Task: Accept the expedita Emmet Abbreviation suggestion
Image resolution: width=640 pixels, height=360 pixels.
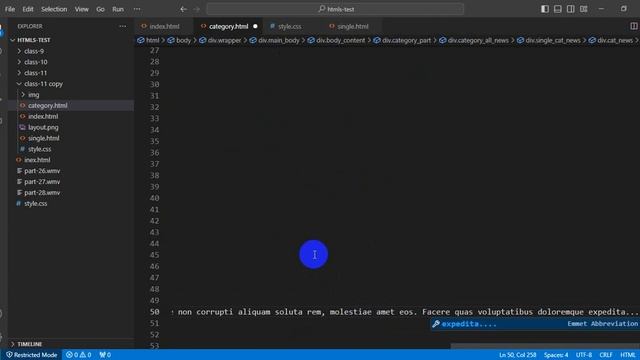Action: 535,324
